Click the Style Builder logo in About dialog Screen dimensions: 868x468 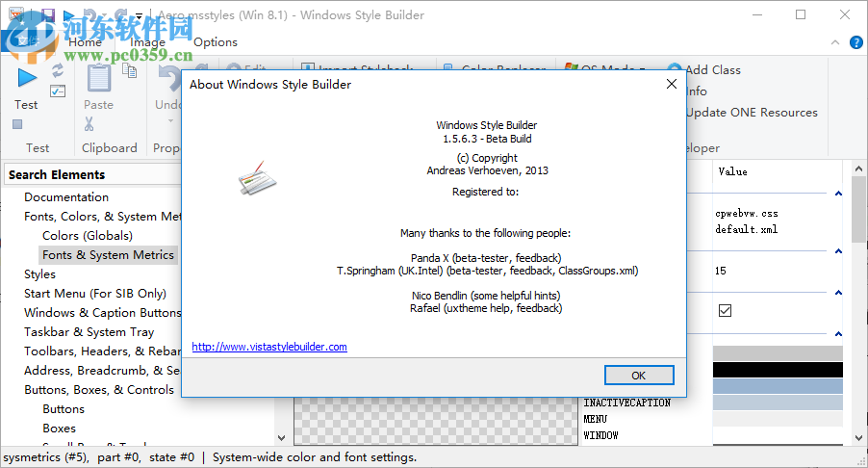257,179
